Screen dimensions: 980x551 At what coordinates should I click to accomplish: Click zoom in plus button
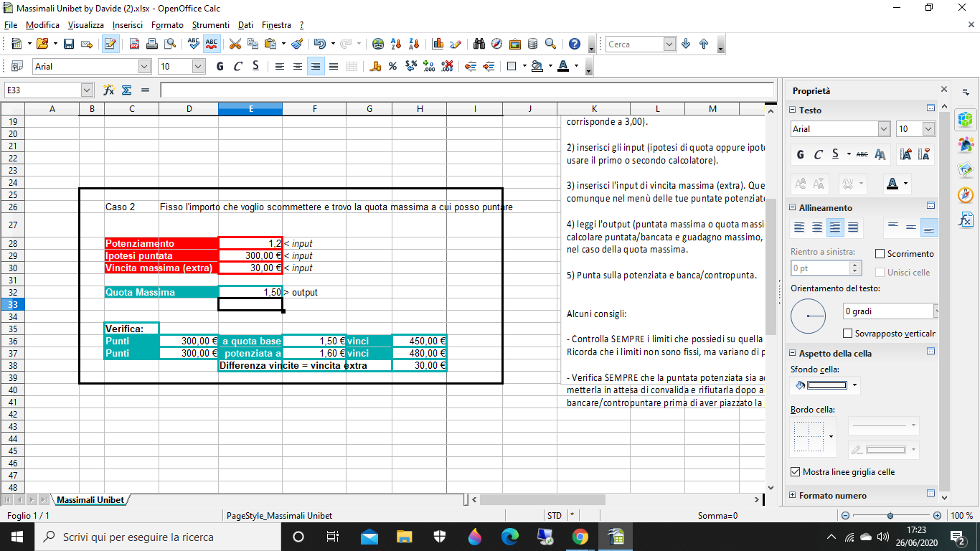937,516
